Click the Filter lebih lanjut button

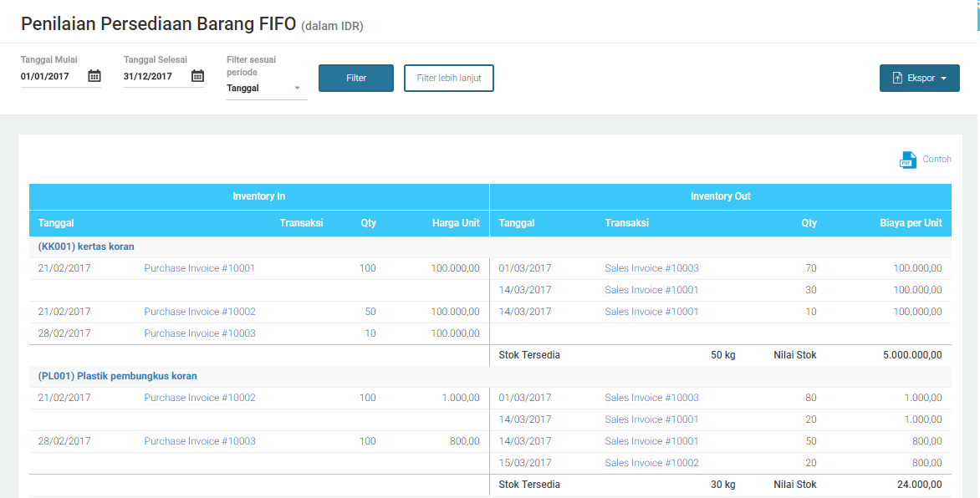pyautogui.click(x=449, y=78)
